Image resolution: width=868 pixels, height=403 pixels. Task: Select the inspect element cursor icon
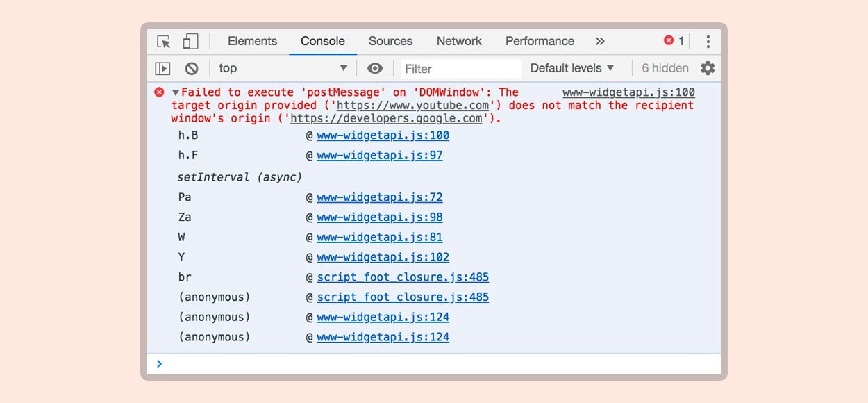164,42
